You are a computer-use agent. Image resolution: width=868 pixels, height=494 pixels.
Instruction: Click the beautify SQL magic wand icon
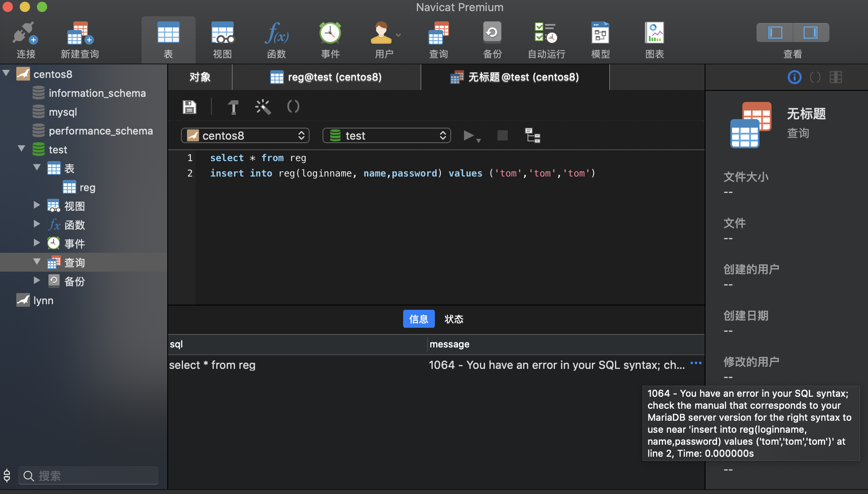point(263,107)
